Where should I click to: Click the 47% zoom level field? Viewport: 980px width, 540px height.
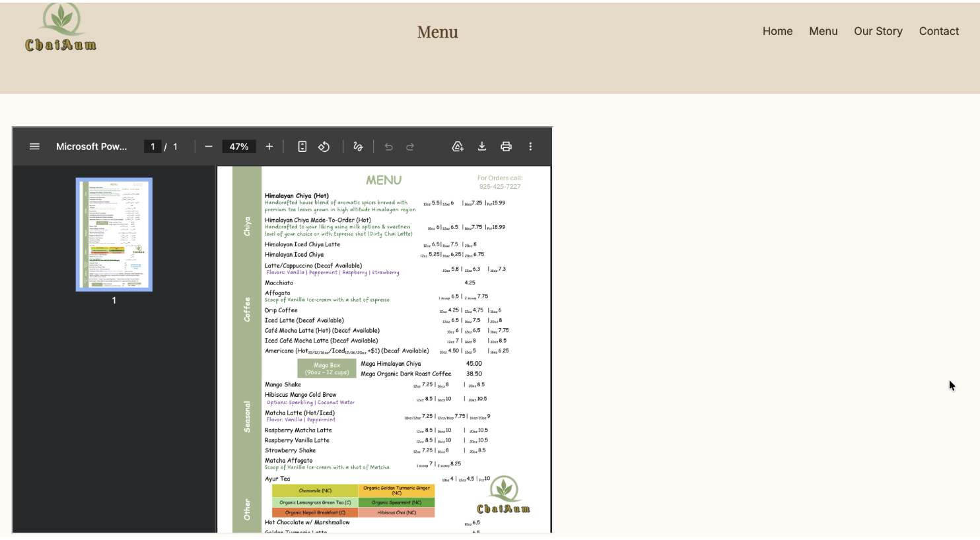239,147
